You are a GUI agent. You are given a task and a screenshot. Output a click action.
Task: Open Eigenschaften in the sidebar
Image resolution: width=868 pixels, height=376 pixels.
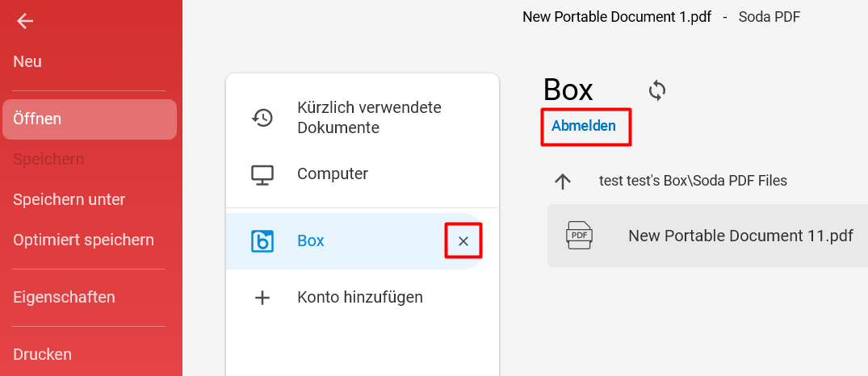65,298
